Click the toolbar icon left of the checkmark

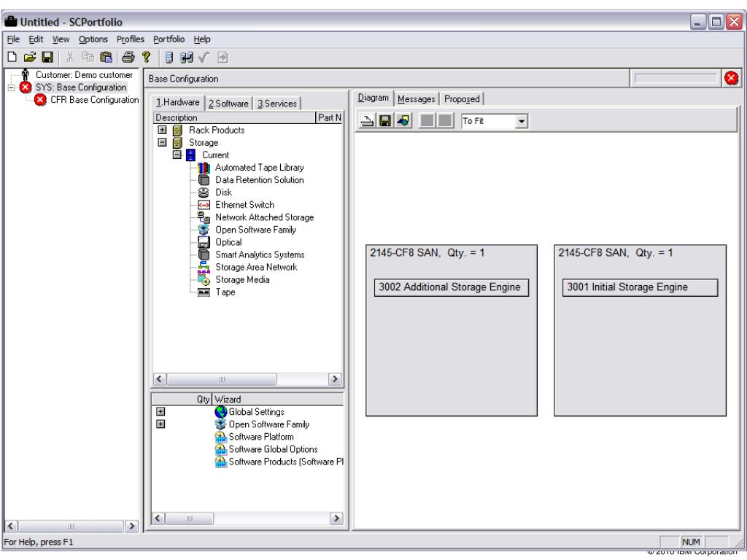187,58
